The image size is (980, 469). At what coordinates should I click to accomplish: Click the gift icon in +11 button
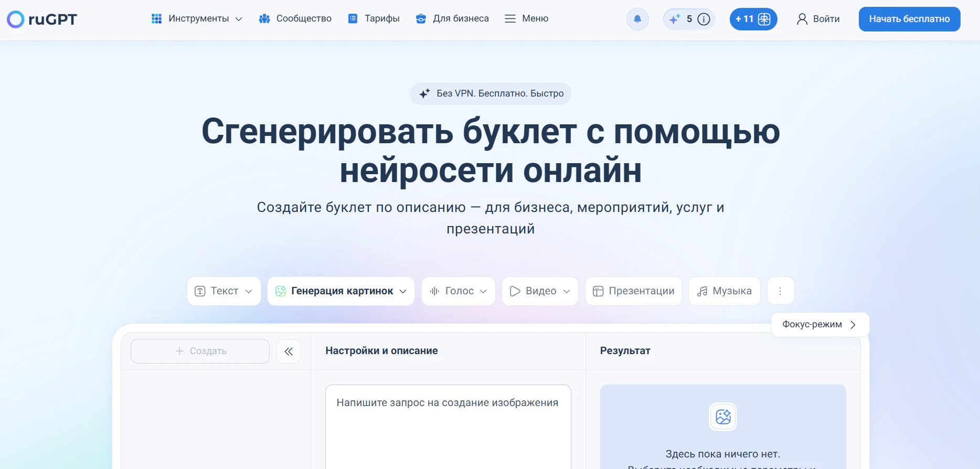(764, 19)
